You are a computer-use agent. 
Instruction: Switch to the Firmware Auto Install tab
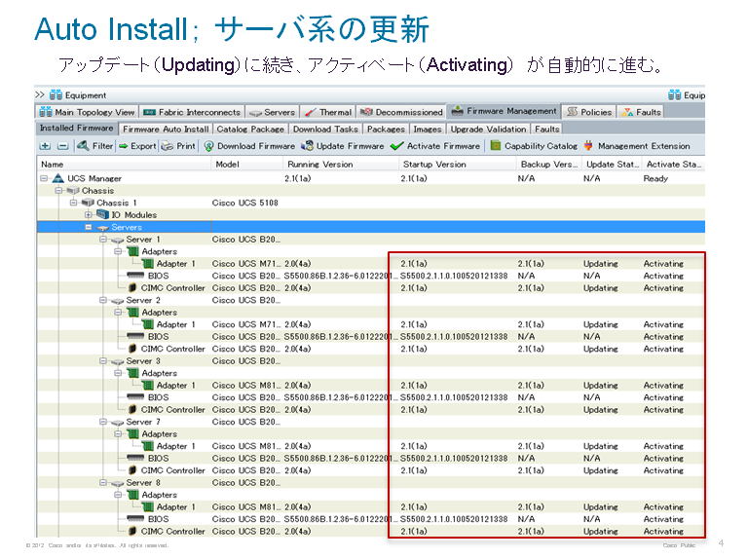166,129
